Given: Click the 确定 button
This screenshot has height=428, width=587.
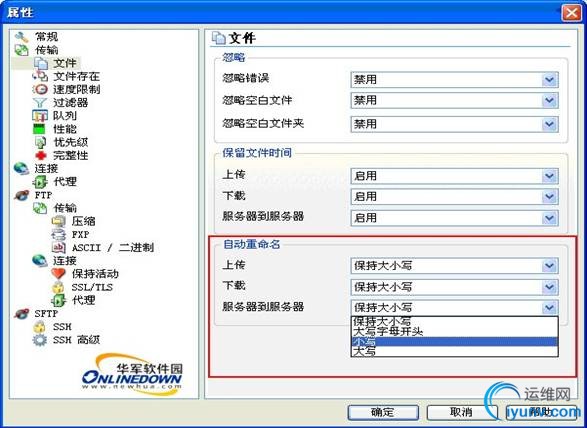Looking at the screenshot, I should [x=383, y=413].
